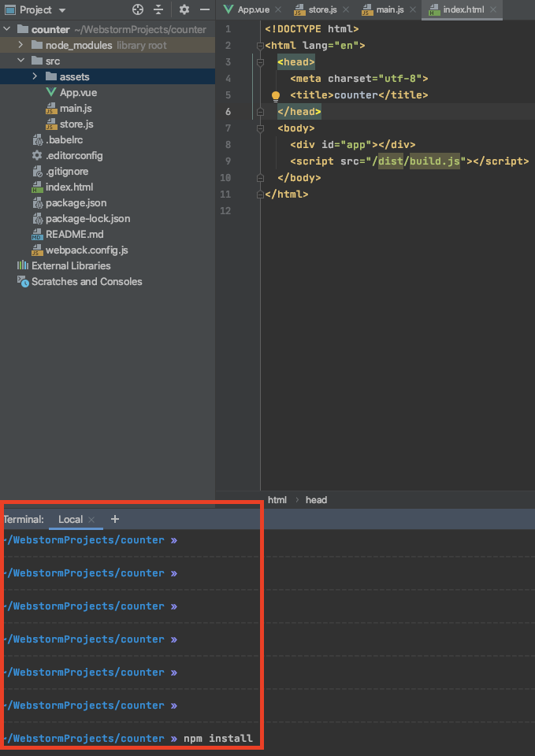Switch to App.vue editor tab
The image size is (535, 756).
point(253,9)
